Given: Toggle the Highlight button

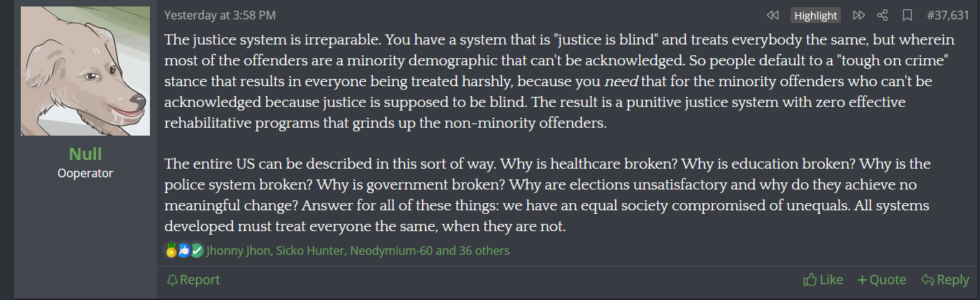Looking at the screenshot, I should (816, 15).
